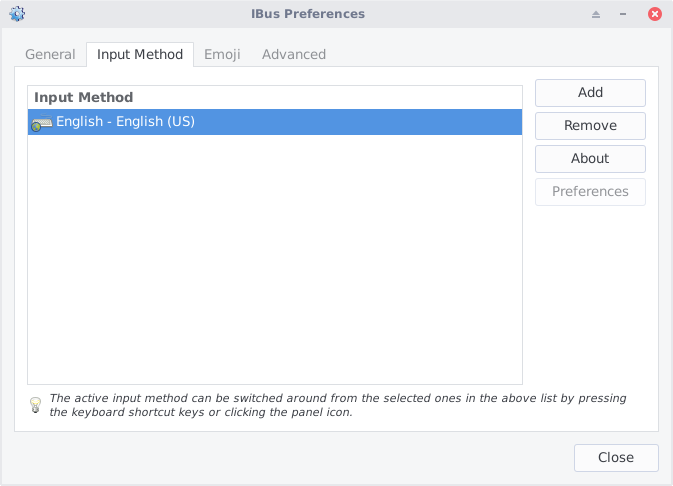Go to the Advanced tab
This screenshot has height=486, width=673.
[x=294, y=55]
